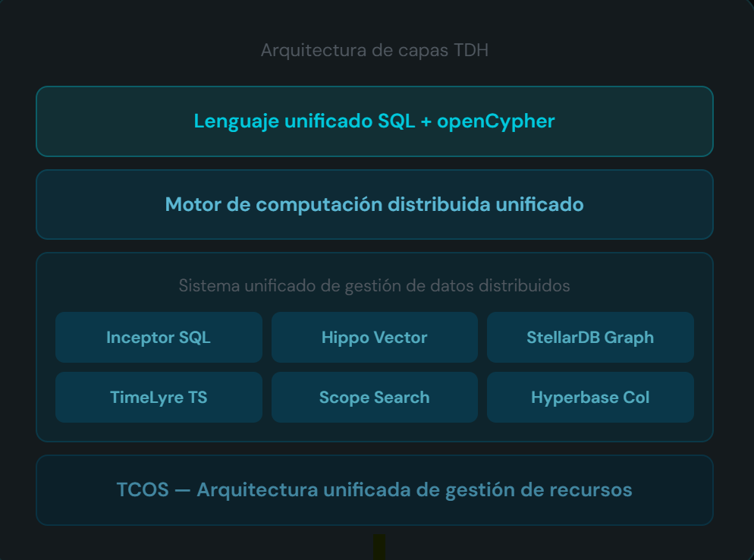
Task: Pick the StellarDB Graph component box
Action: pyautogui.click(x=590, y=338)
